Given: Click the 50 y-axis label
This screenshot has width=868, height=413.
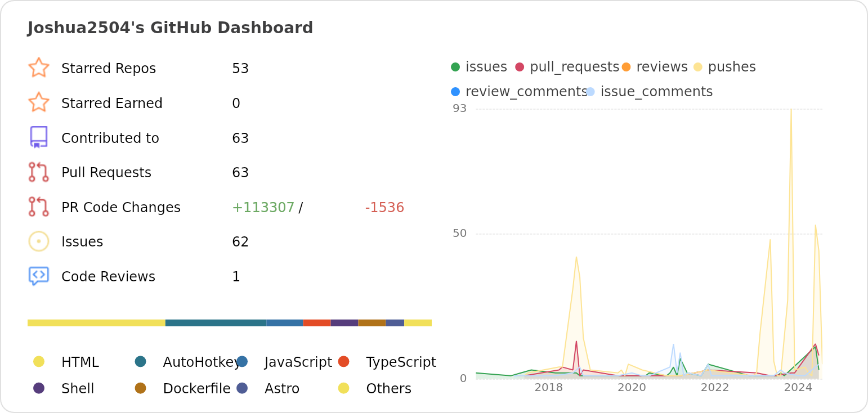Looking at the screenshot, I should [x=460, y=234].
